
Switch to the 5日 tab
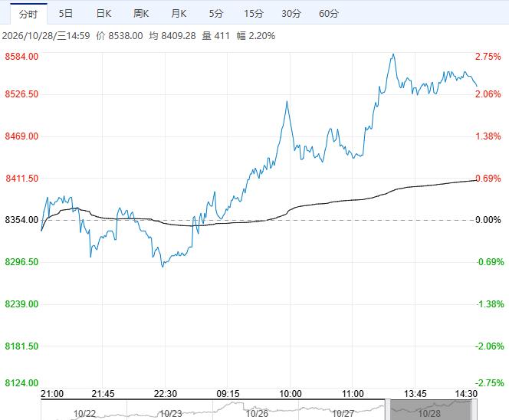(x=66, y=14)
